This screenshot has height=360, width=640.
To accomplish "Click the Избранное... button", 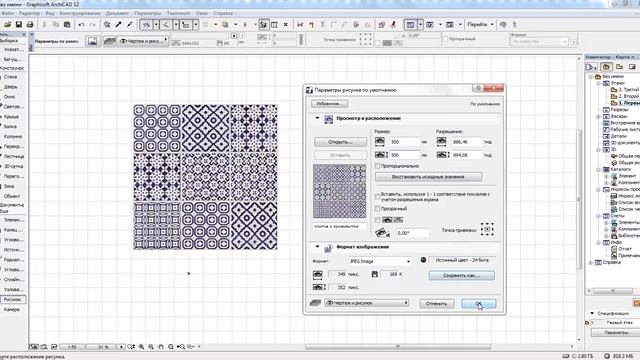I will pyautogui.click(x=329, y=104).
